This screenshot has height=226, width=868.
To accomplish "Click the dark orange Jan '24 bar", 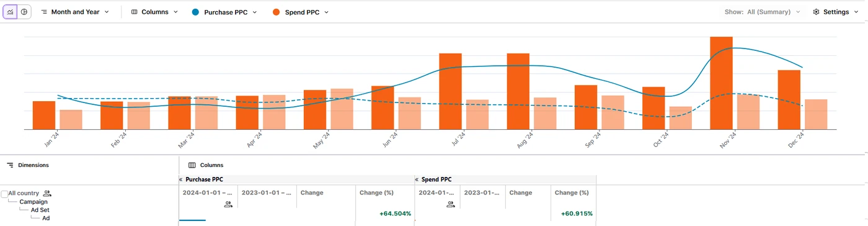I will click(44, 115).
